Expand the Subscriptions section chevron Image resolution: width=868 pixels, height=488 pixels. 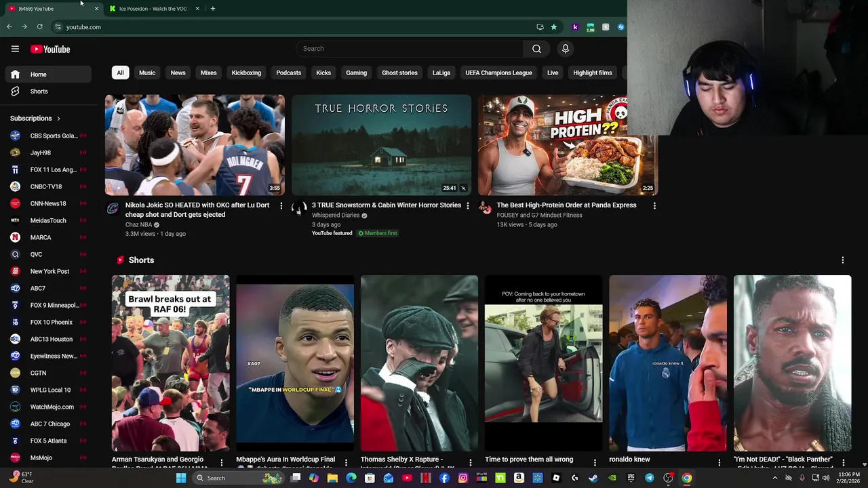tap(58, 119)
